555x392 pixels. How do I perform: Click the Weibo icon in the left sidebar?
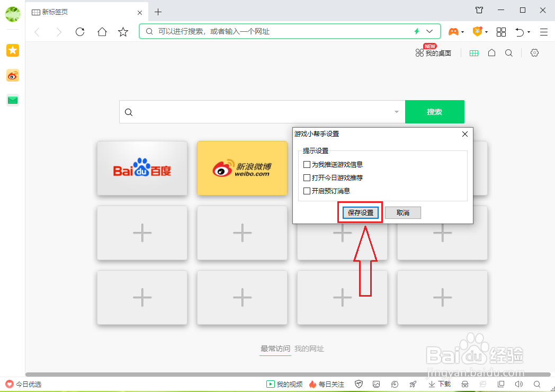coord(12,75)
